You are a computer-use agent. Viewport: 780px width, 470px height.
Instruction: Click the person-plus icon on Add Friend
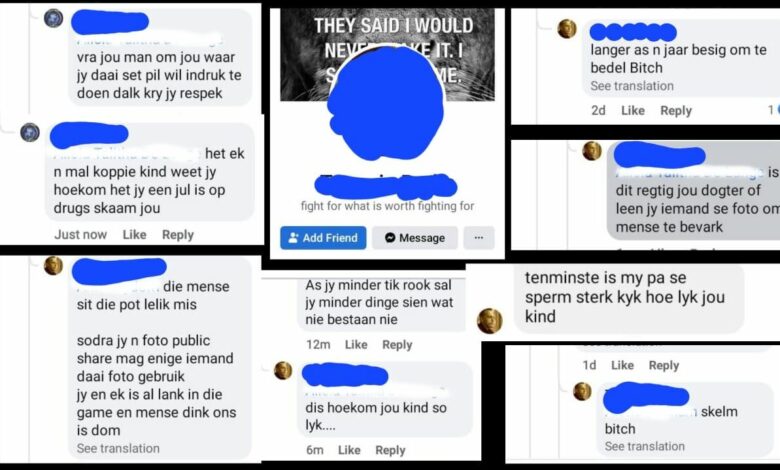pyautogui.click(x=293, y=238)
